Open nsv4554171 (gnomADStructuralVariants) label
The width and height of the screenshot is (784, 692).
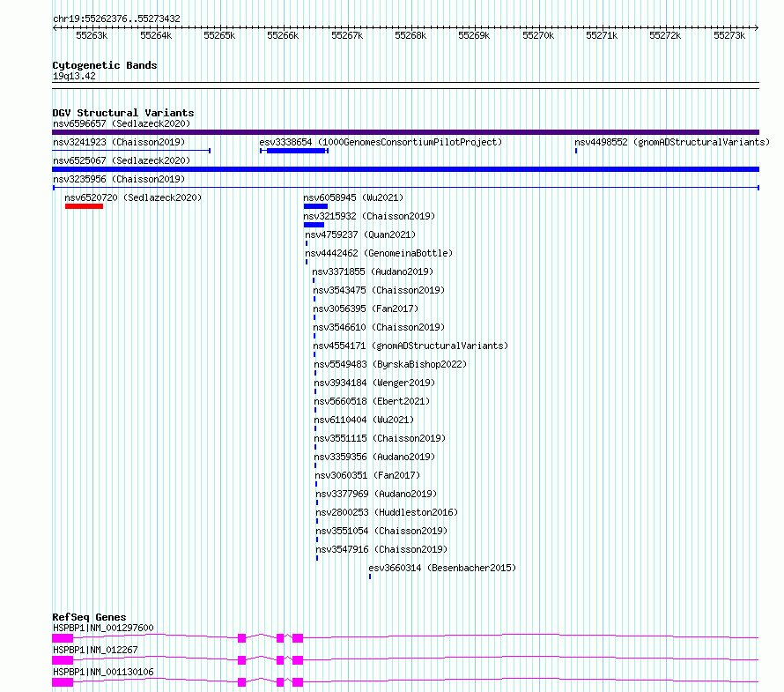click(x=410, y=346)
